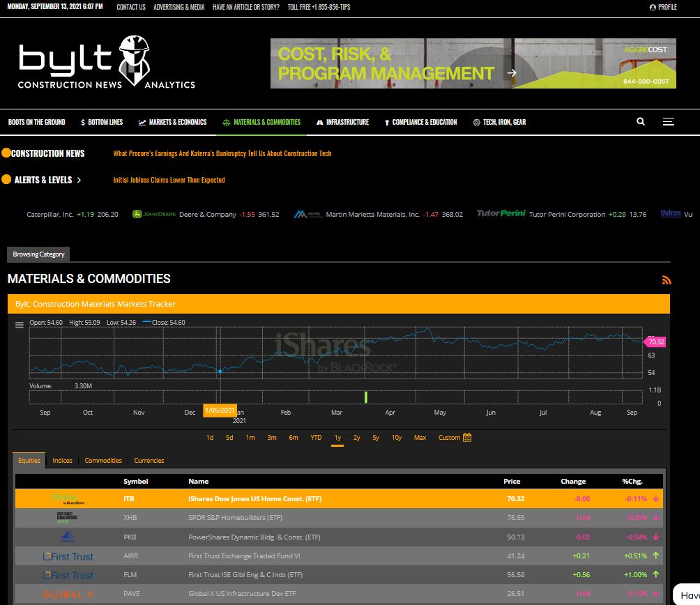Select the First Trust logo beside AIRR
The height and width of the screenshot is (605, 700).
click(x=68, y=556)
